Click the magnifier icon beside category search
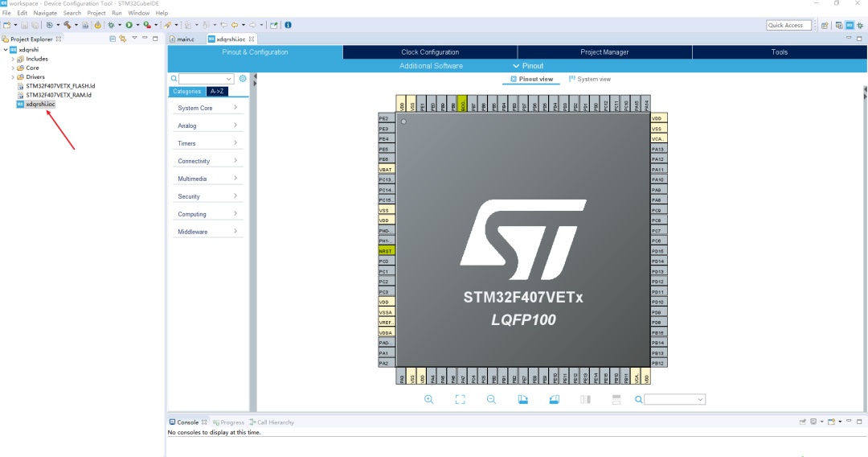The width and height of the screenshot is (868, 457). pos(174,79)
